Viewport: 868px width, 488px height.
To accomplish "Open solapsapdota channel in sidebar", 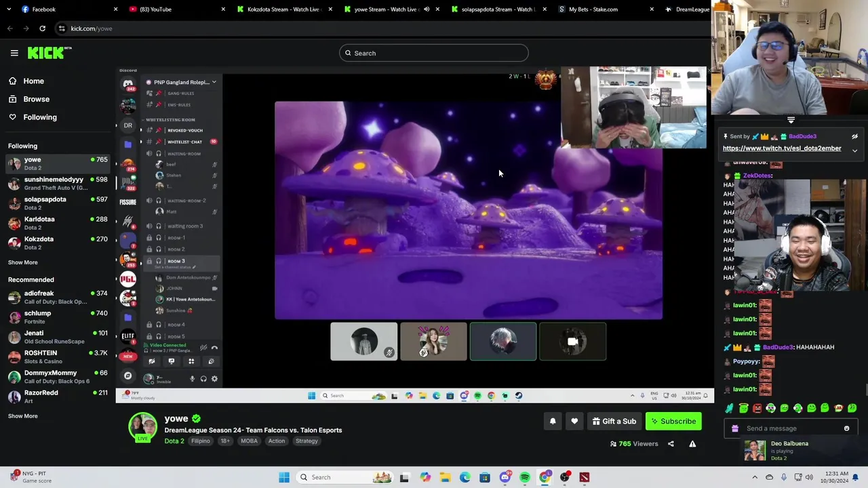I will click(58, 203).
